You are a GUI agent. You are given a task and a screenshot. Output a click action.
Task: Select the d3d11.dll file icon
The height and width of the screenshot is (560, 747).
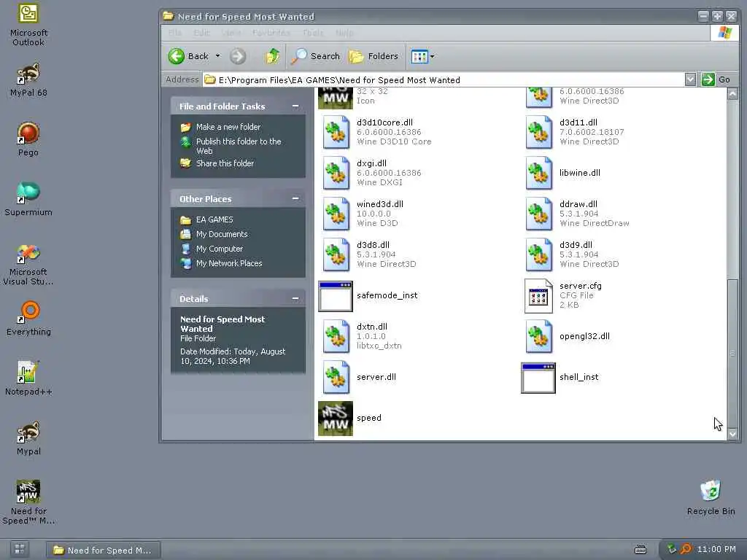(539, 132)
